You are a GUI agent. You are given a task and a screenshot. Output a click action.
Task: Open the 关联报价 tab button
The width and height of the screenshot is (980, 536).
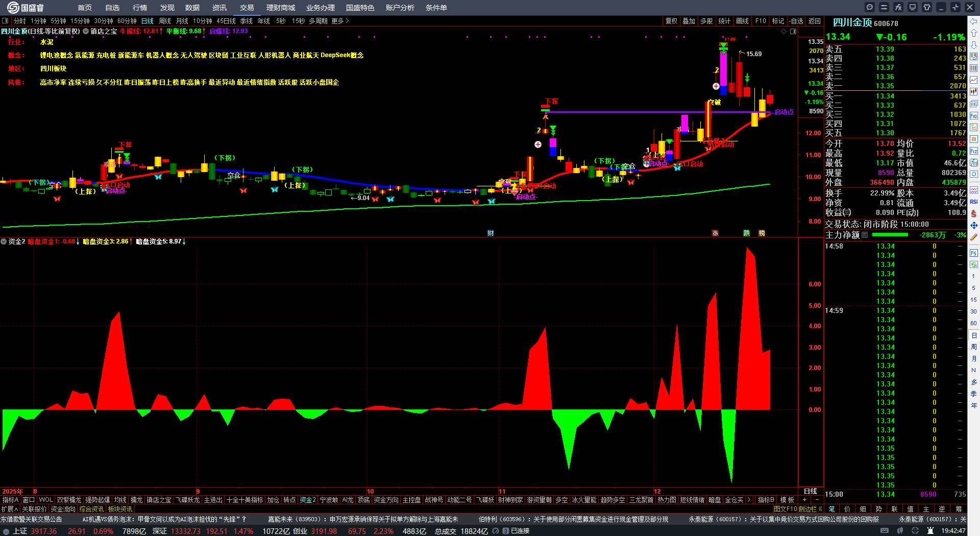(x=35, y=509)
